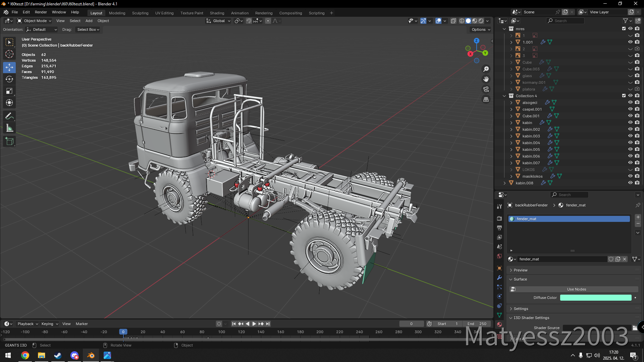Image resolution: width=644 pixels, height=362 pixels.
Task: Click the Add Cube tool
Action: pos(9,141)
